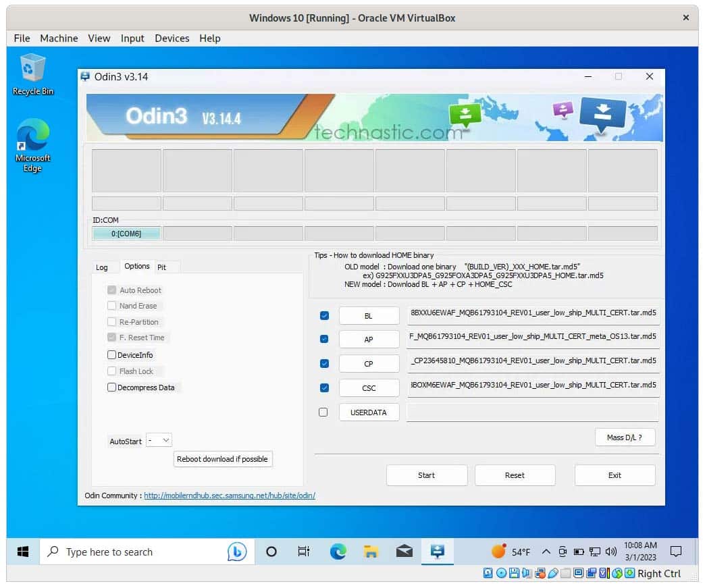Click the USERDATA file button
The width and height of the screenshot is (705, 588).
(369, 412)
